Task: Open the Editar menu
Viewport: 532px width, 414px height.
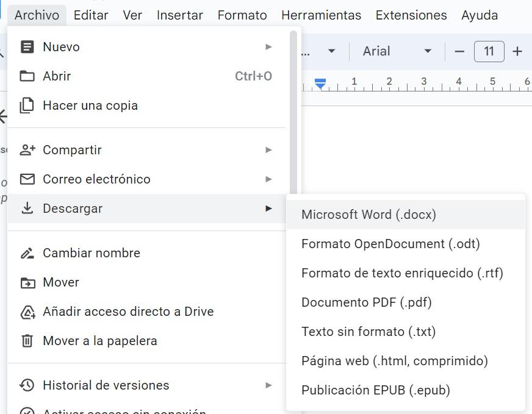Action: [90, 15]
